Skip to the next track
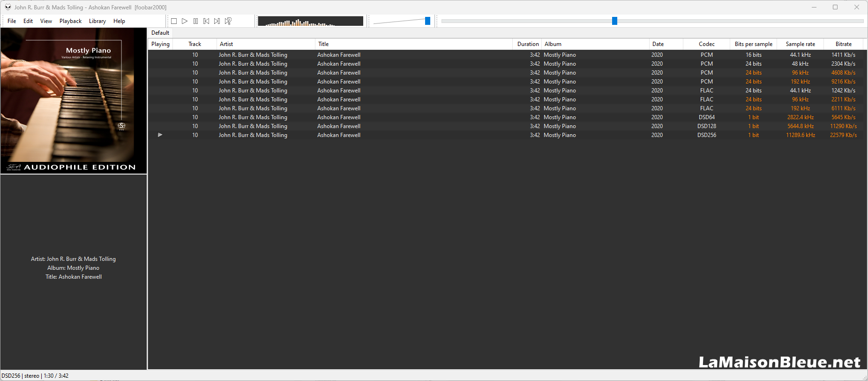 coord(217,21)
